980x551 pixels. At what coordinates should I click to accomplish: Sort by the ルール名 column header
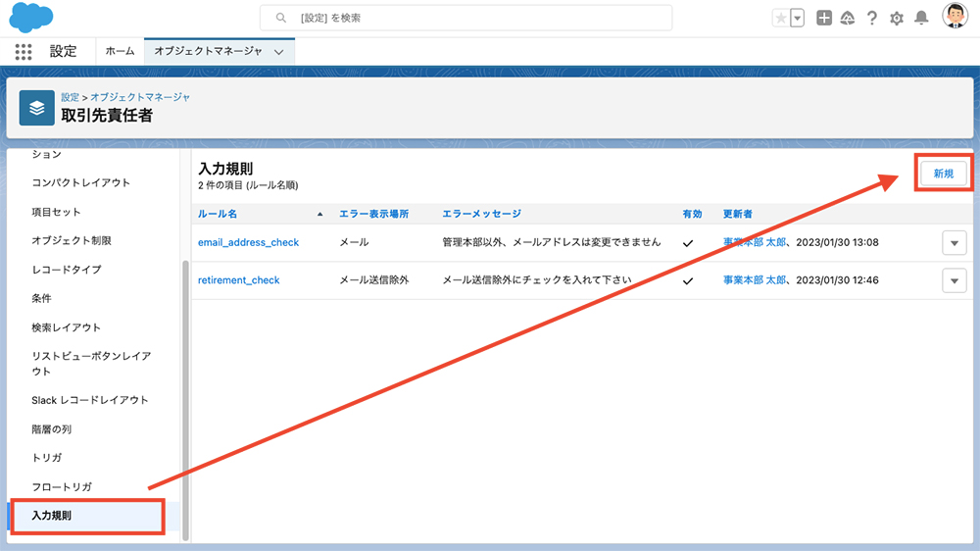(x=218, y=214)
